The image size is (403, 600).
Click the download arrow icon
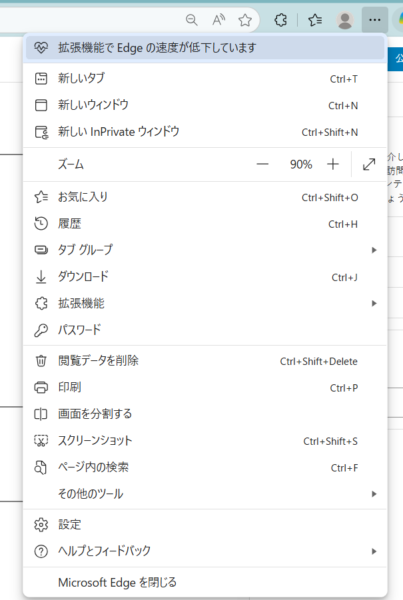[x=41, y=277]
